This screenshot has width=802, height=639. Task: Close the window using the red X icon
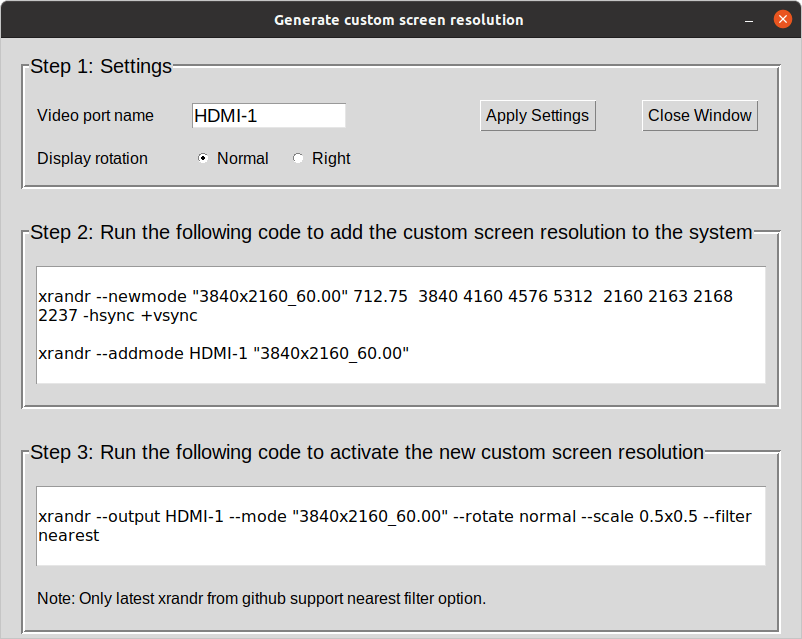(x=783, y=18)
